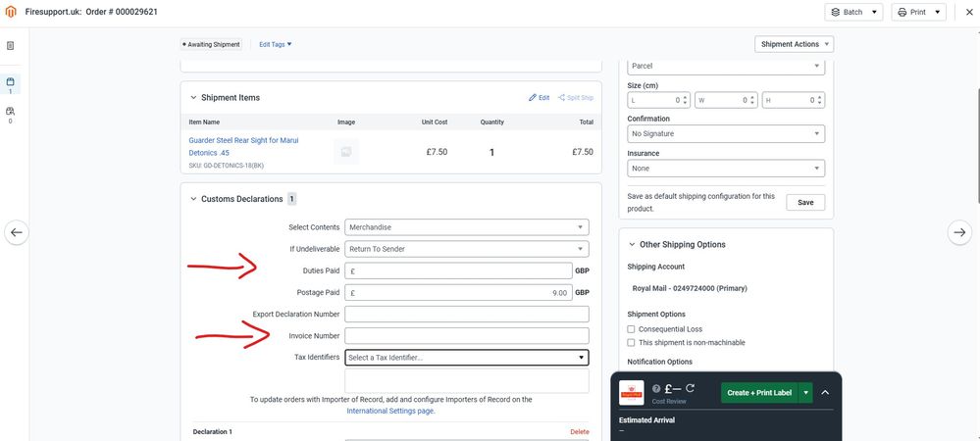The width and height of the screenshot is (980, 441).
Task: Open the Confirmation No Signature dropdown
Action: (726, 133)
